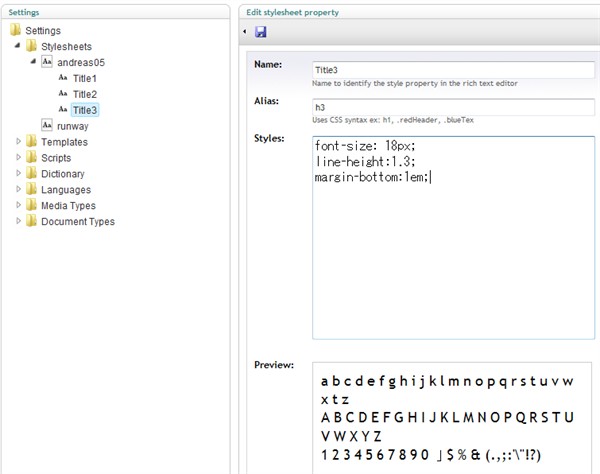The height and width of the screenshot is (474, 600).
Task: Click the Name helper text about rich text editor
Action: coord(414,83)
